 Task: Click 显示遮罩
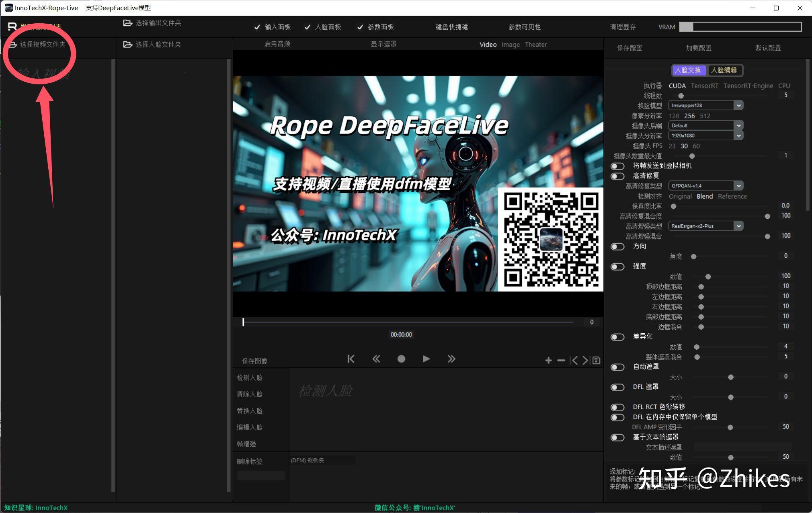coord(383,44)
